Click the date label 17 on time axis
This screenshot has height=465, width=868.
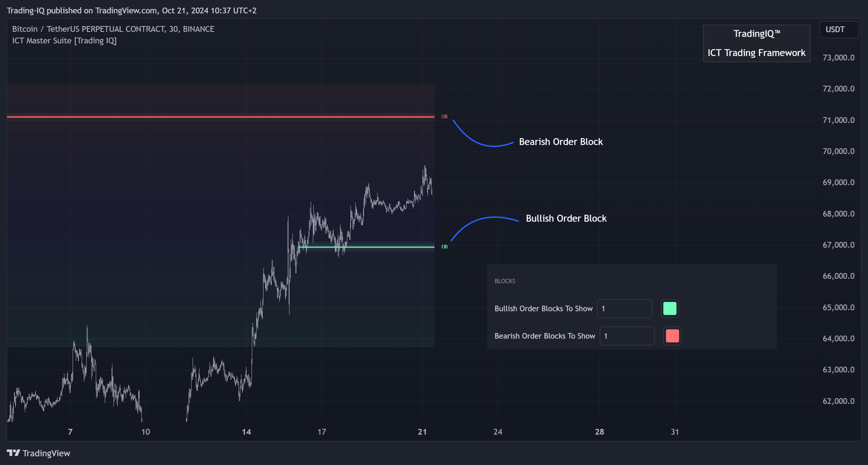coord(322,432)
